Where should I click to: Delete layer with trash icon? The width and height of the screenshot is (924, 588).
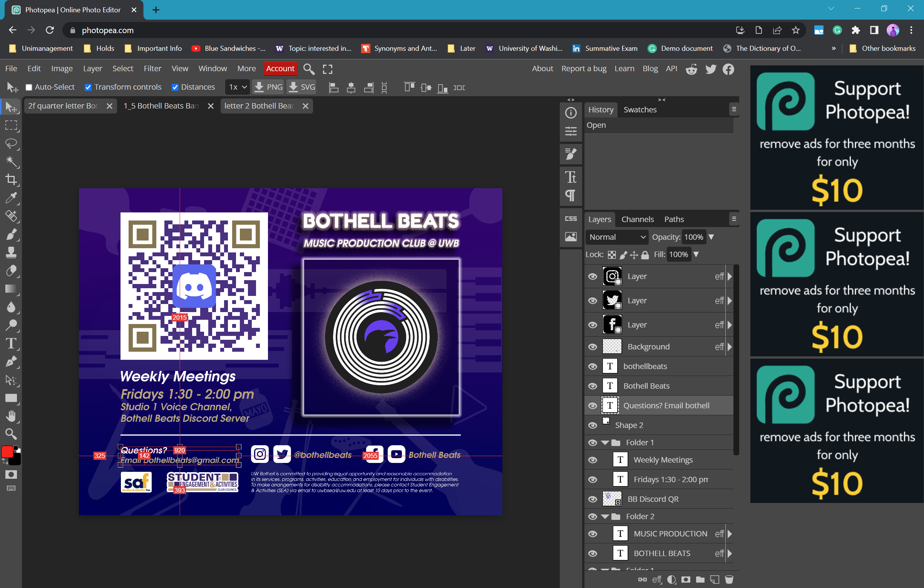(x=729, y=579)
